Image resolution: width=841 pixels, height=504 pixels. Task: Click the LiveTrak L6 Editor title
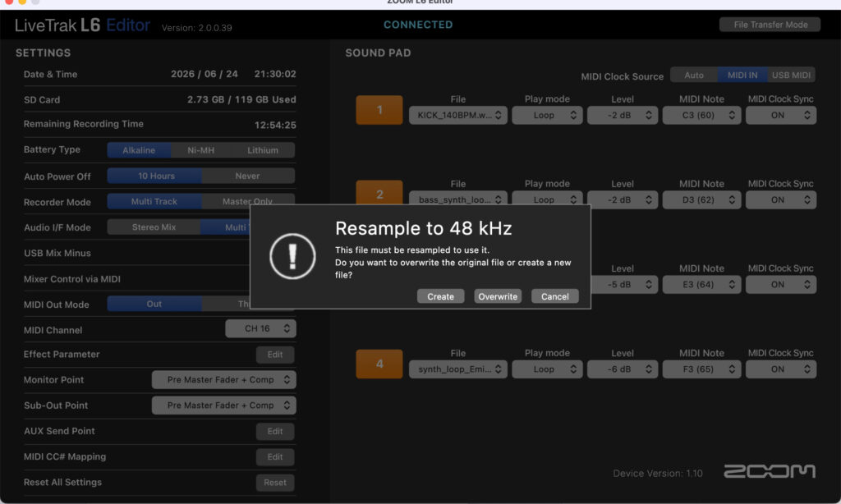point(82,25)
